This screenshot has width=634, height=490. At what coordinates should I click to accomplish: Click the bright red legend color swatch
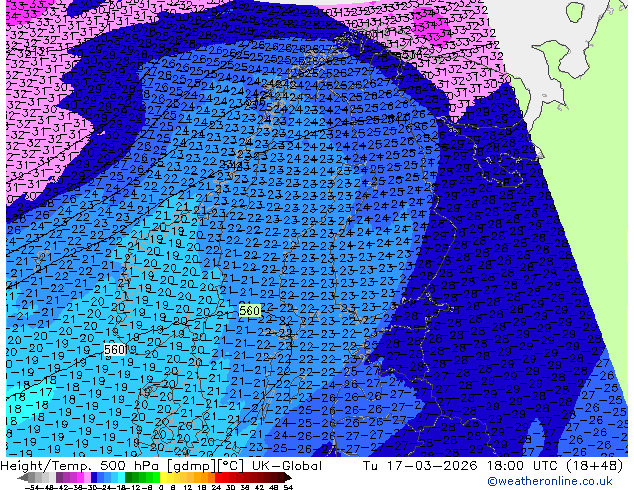(x=218, y=477)
